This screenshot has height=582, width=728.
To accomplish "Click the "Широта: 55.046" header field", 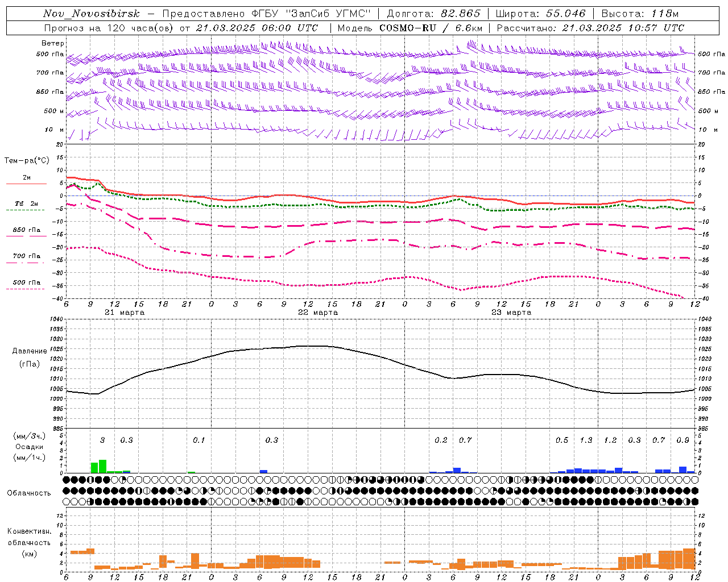I will click(x=540, y=14).
